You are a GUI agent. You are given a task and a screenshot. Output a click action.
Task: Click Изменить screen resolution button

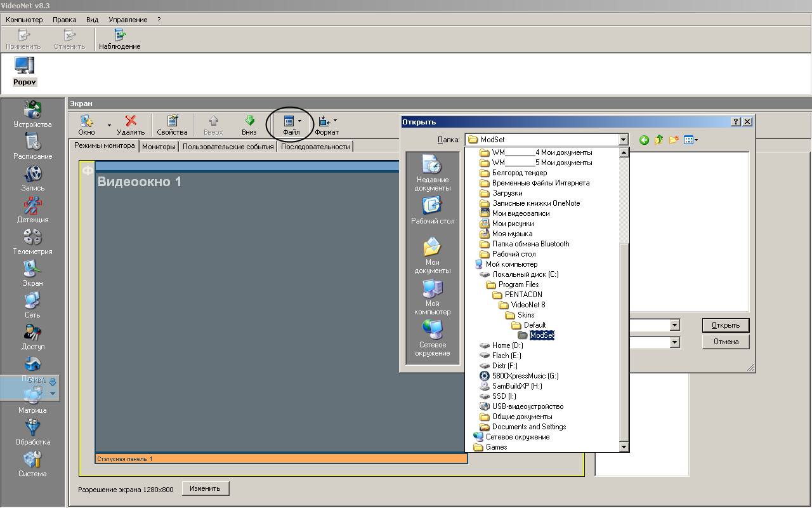[x=205, y=488]
